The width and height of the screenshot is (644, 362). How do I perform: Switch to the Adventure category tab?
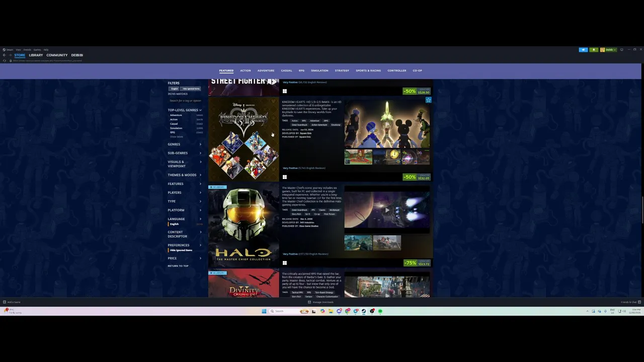(x=266, y=70)
